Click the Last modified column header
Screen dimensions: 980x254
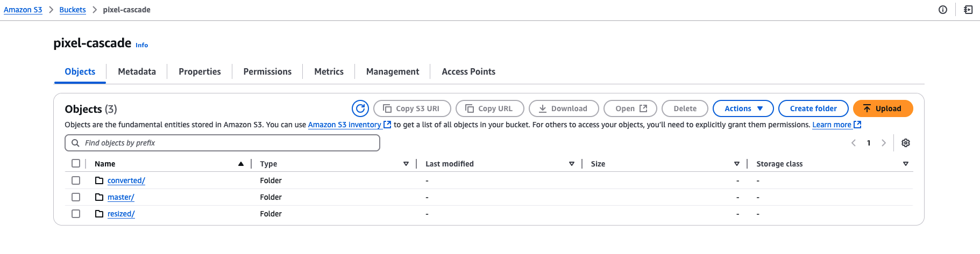tap(450, 164)
